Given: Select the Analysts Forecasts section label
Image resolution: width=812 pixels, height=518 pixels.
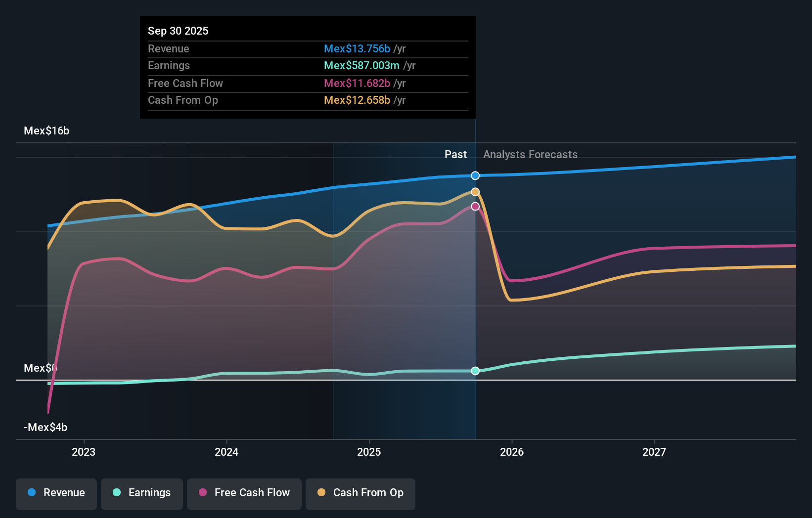Looking at the screenshot, I should point(530,154).
